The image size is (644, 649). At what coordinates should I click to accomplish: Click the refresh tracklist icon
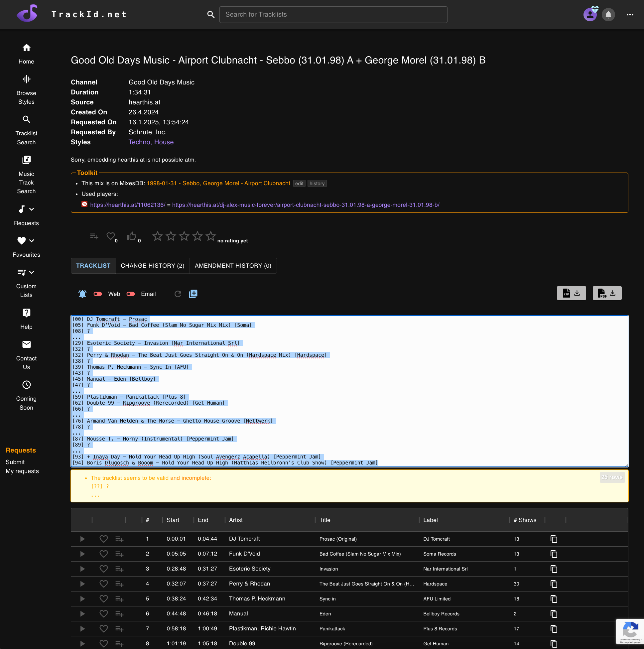(178, 294)
